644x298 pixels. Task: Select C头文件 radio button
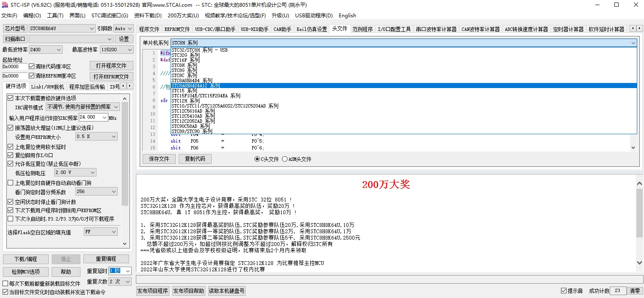coord(257,159)
